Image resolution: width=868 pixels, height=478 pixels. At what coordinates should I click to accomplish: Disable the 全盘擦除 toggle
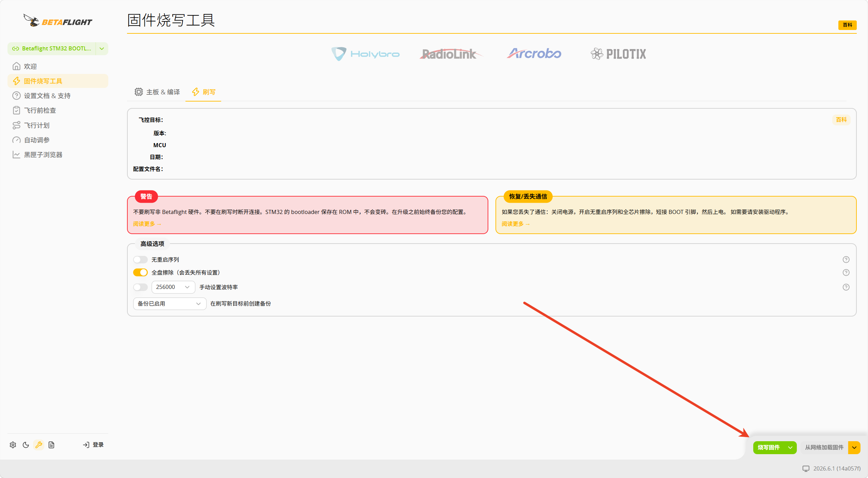pos(140,273)
